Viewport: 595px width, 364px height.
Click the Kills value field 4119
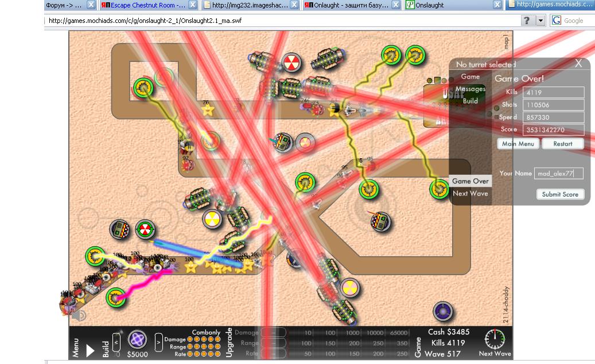click(553, 92)
